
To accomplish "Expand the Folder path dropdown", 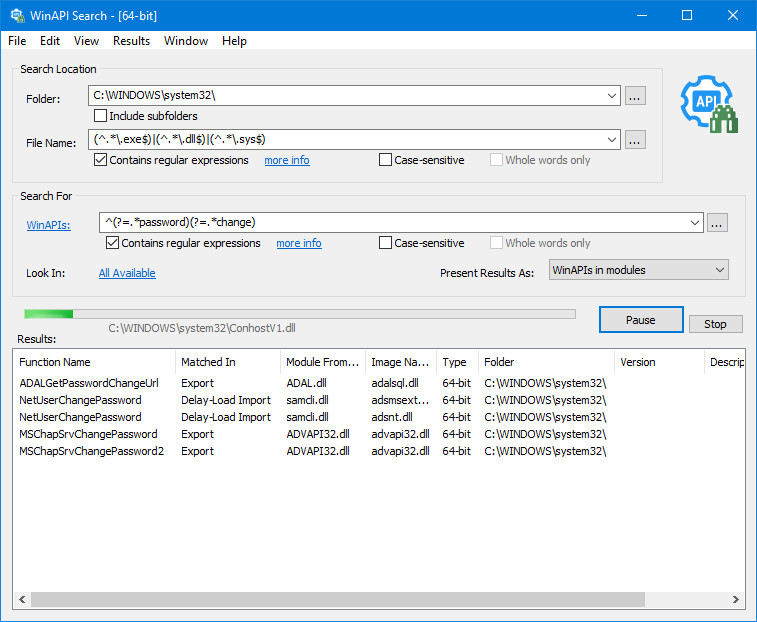I will click(x=611, y=96).
